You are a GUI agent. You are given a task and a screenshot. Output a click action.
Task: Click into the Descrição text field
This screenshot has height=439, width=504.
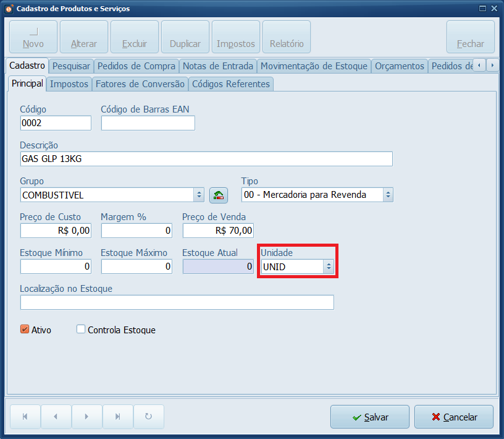(206, 159)
